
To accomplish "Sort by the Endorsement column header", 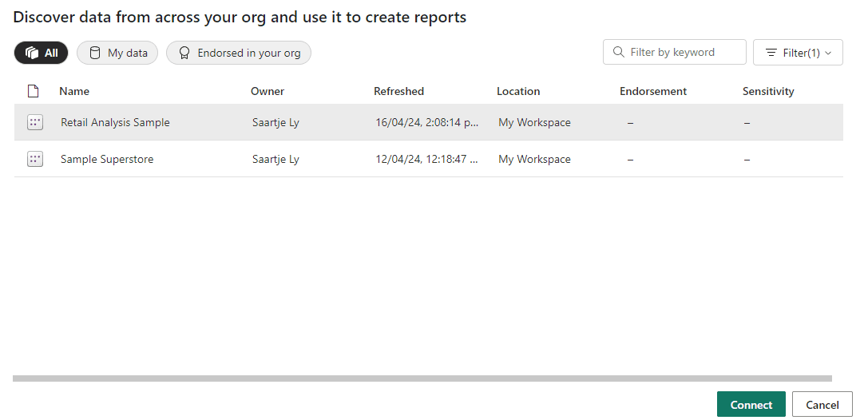I will (x=653, y=91).
